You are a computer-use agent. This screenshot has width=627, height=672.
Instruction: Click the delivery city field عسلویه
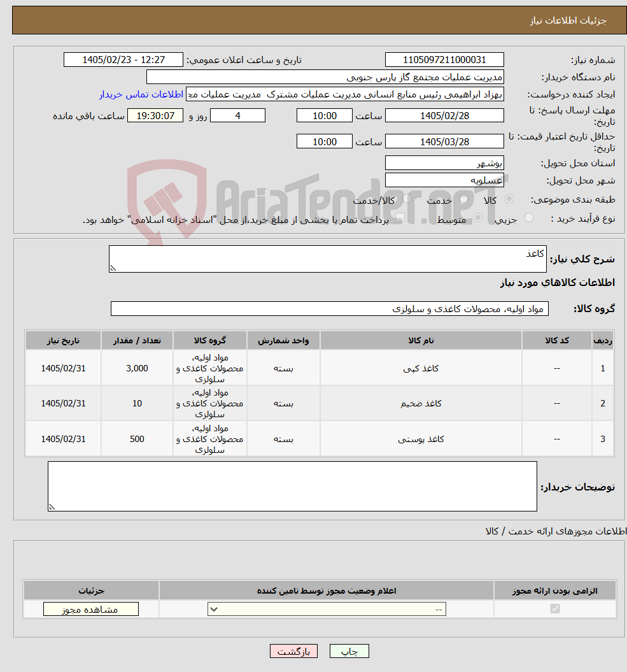click(444, 180)
